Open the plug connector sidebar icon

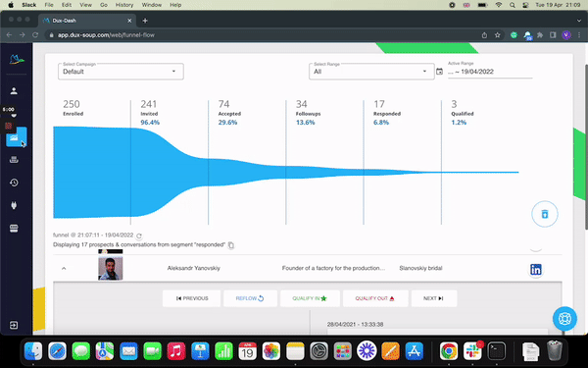pos(14,205)
